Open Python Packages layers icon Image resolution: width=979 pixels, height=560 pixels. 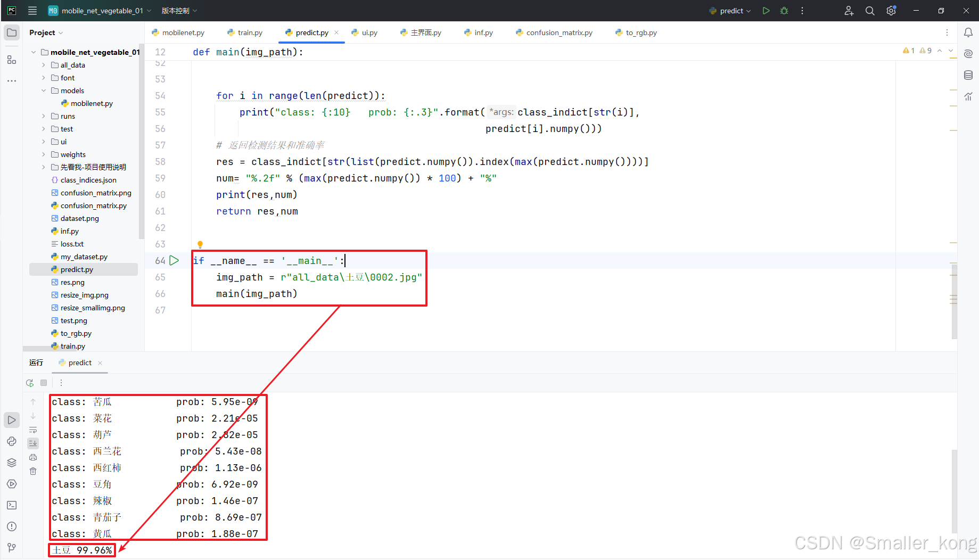tap(11, 463)
